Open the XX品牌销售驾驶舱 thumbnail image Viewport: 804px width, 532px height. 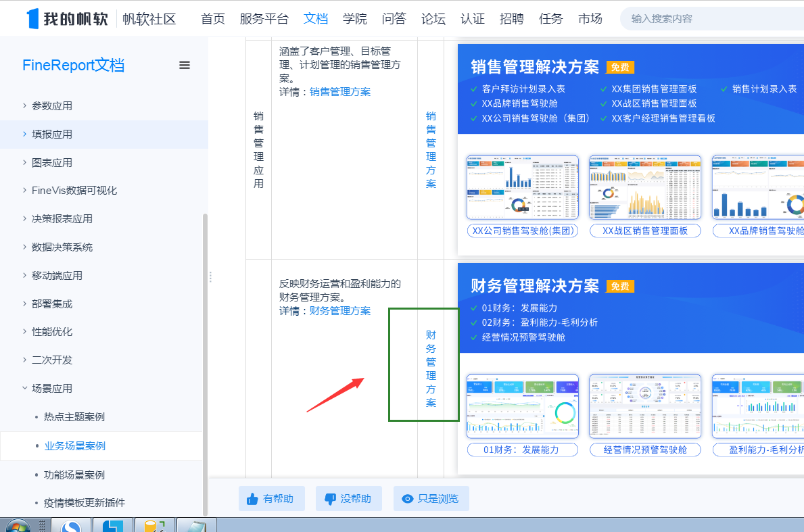pos(759,187)
